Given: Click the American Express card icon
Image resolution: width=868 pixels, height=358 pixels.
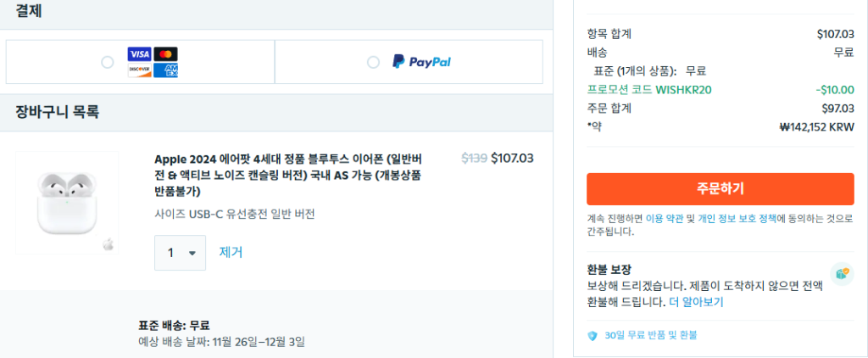Looking at the screenshot, I should 166,70.
